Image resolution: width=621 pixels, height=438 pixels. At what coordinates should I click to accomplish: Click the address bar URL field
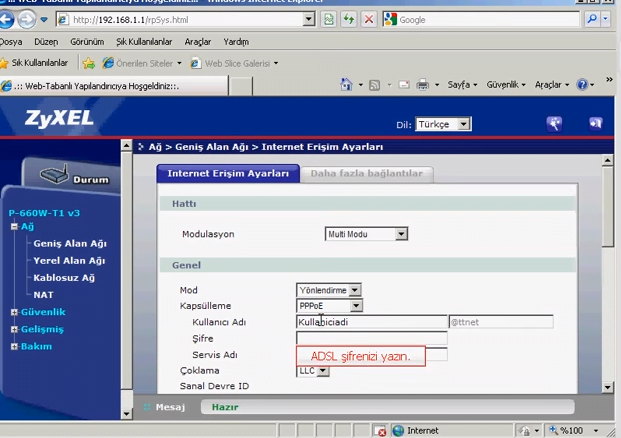[x=180, y=19]
